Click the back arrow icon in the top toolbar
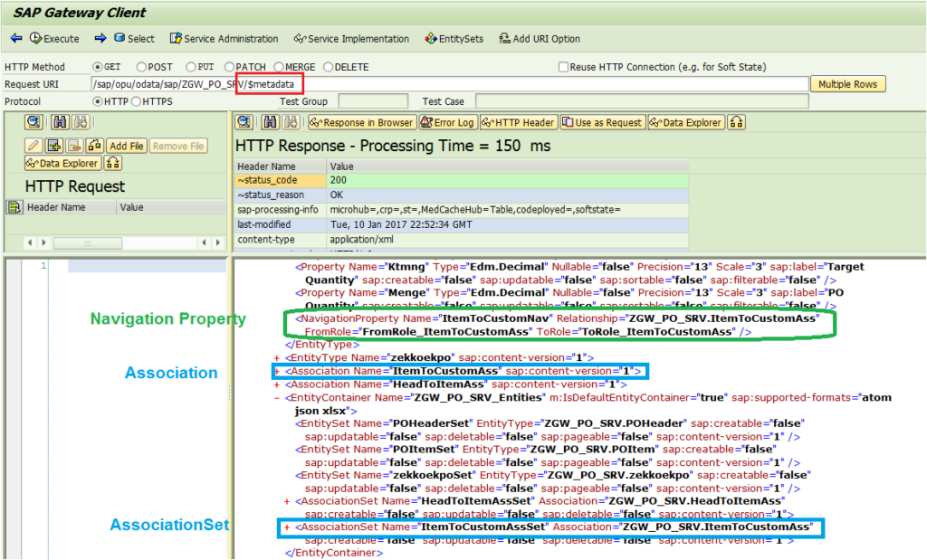The image size is (927, 560). pyautogui.click(x=16, y=38)
